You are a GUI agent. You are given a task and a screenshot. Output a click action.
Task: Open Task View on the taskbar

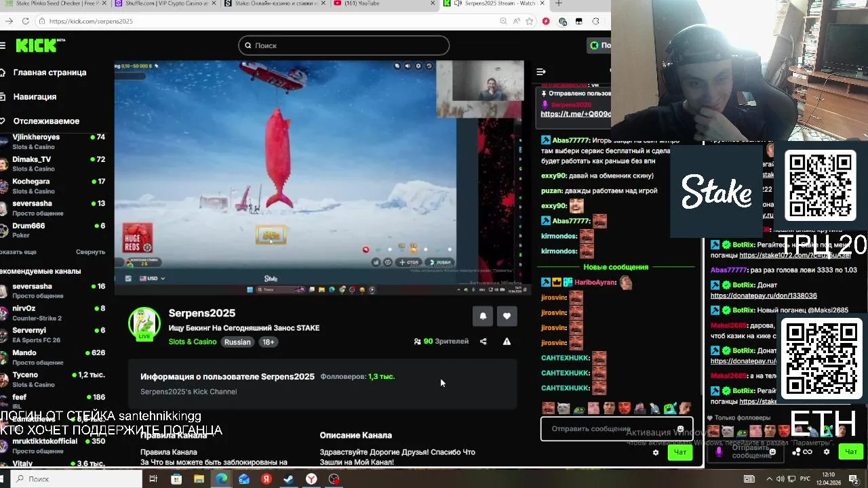click(x=153, y=479)
